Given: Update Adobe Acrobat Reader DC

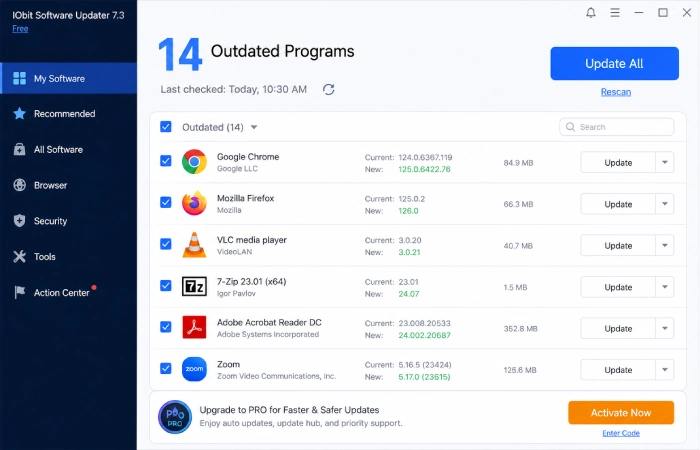Looking at the screenshot, I should click(618, 328).
